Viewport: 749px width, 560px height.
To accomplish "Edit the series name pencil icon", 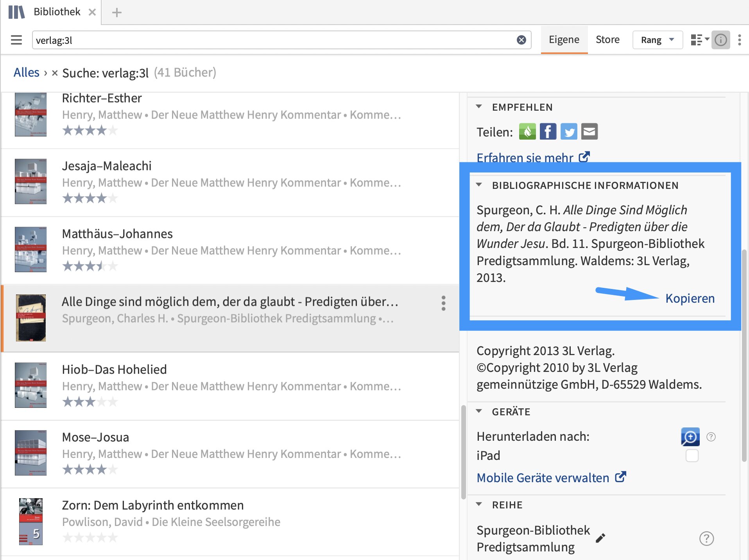I will (600, 538).
